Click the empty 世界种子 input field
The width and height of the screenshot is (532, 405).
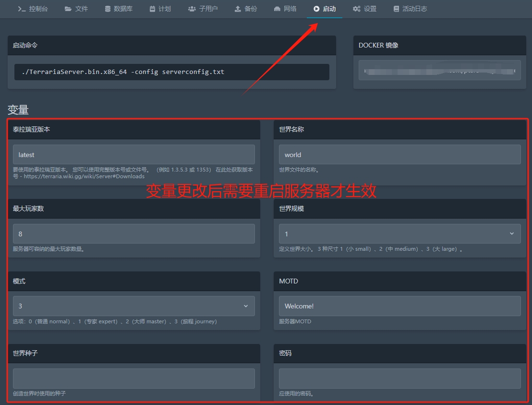pyautogui.click(x=133, y=378)
